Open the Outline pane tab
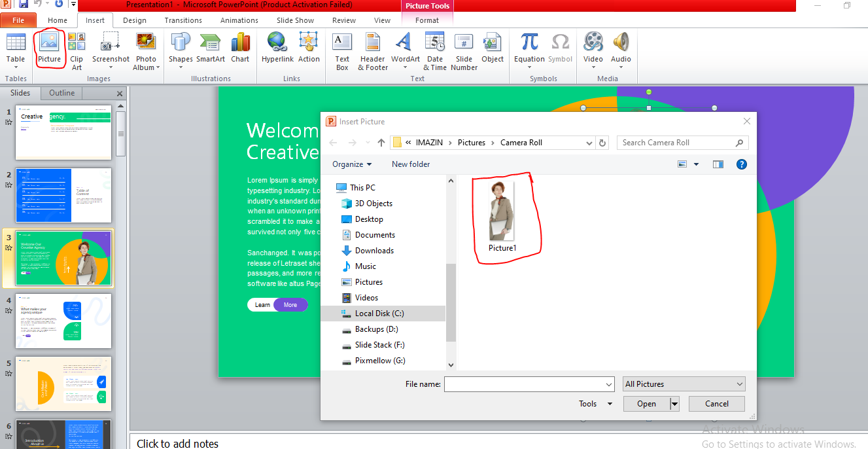The image size is (868, 449). 61,93
